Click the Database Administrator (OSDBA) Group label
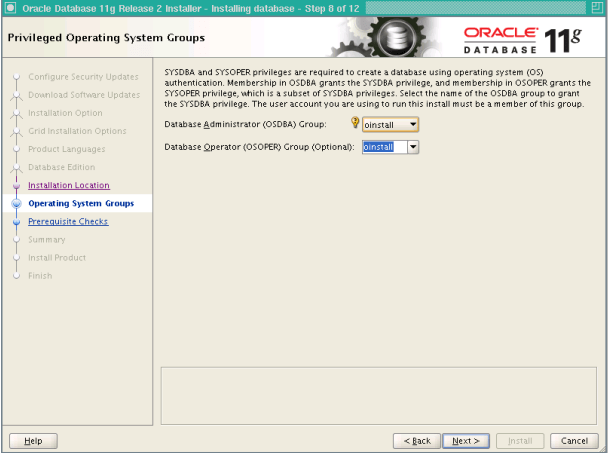Image resolution: width=608 pixels, height=453 pixels. point(245,124)
